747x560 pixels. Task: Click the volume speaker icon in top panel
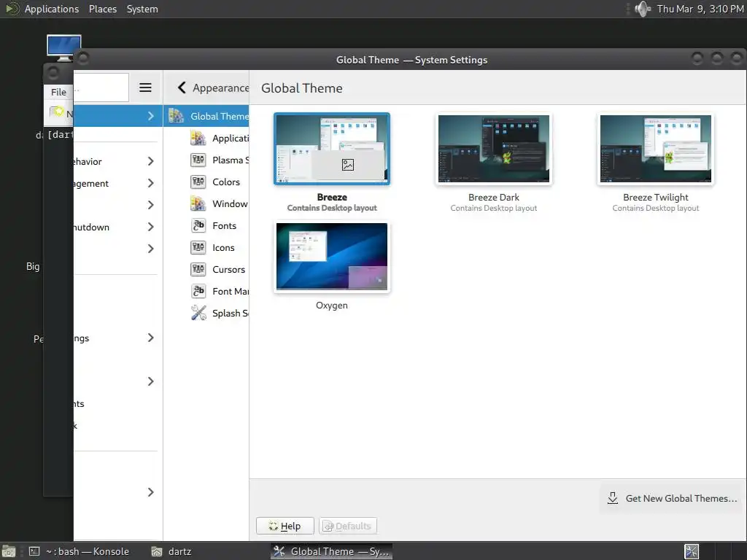[643, 9]
